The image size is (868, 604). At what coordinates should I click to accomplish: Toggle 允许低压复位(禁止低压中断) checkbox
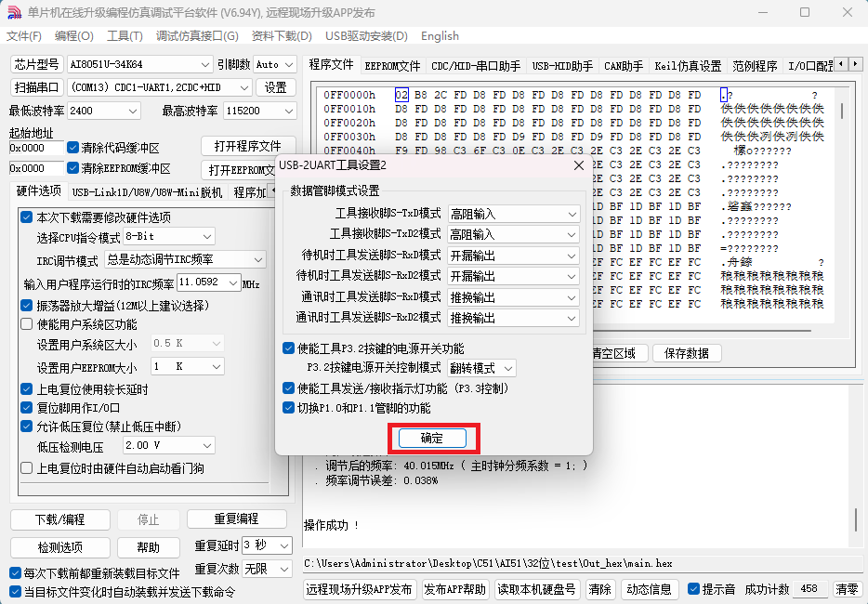tap(27, 427)
